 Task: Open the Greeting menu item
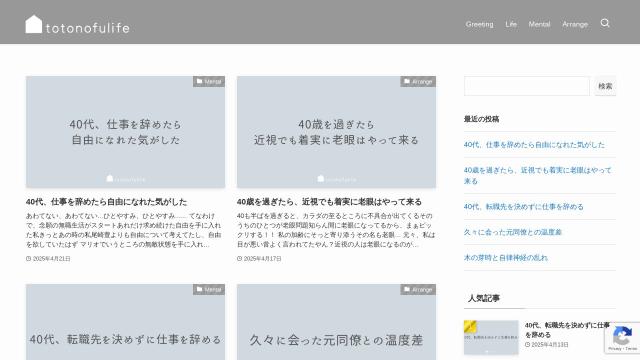coord(479,24)
